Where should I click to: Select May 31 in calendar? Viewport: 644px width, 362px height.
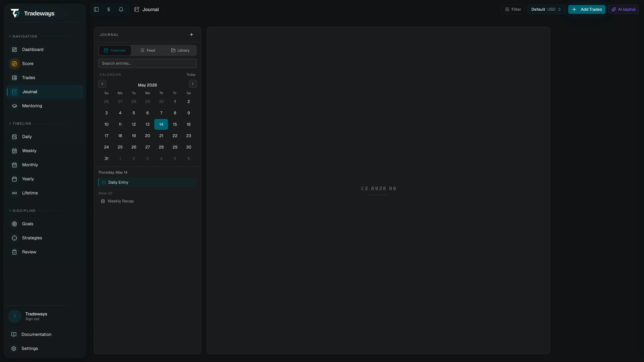pyautogui.click(x=106, y=159)
